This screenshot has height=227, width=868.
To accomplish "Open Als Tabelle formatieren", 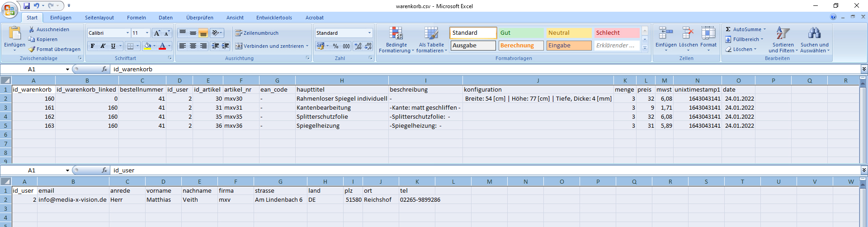I will (x=431, y=39).
